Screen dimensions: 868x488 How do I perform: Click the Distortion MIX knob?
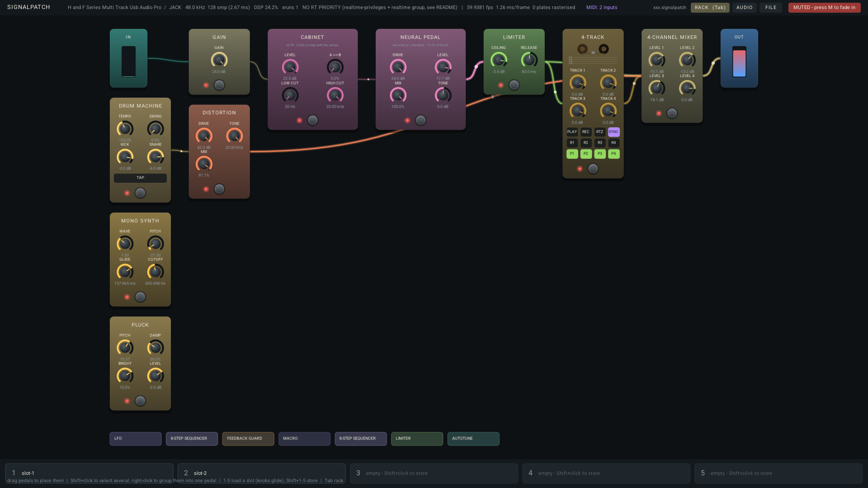coord(204,164)
